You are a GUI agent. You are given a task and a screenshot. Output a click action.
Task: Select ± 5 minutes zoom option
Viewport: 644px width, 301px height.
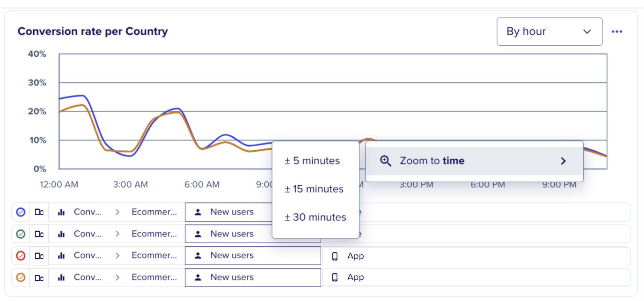pos(312,161)
